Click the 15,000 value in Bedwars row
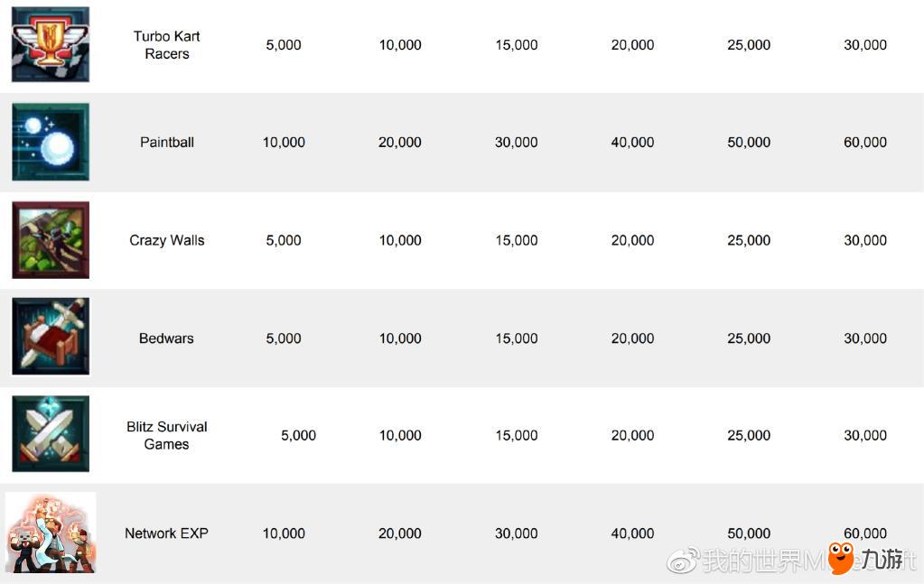 pyautogui.click(x=517, y=338)
